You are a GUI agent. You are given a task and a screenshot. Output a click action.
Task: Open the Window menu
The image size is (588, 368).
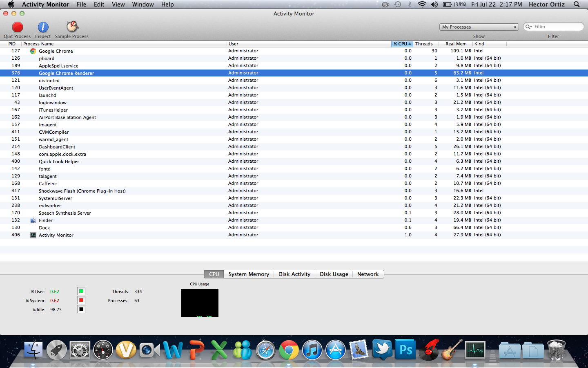(143, 4)
